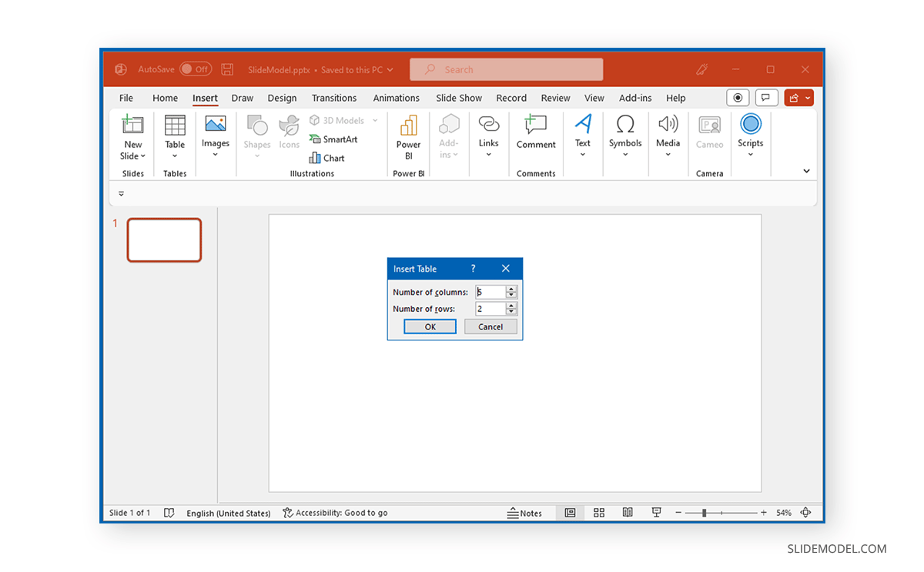Open the Table insert icon

click(x=175, y=125)
